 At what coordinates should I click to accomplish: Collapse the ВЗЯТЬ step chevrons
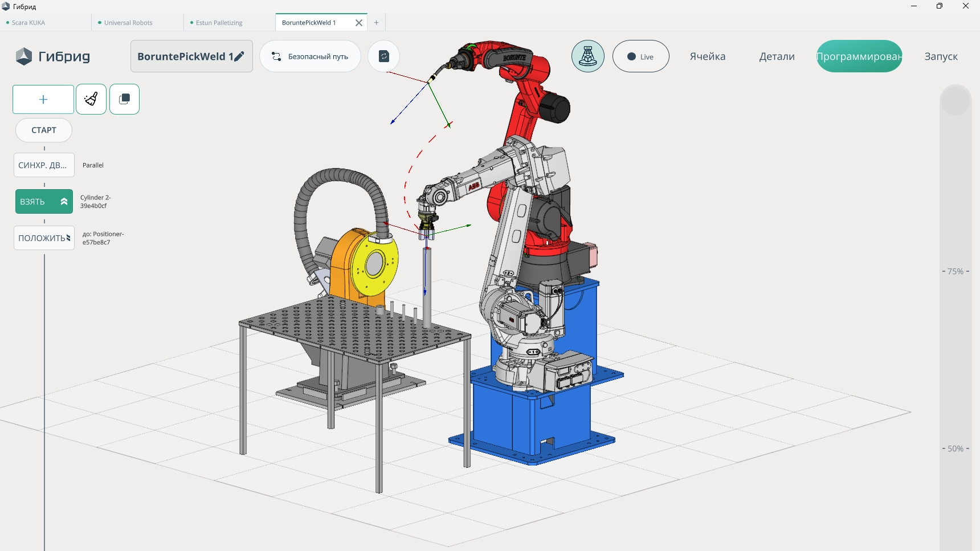pos(64,202)
